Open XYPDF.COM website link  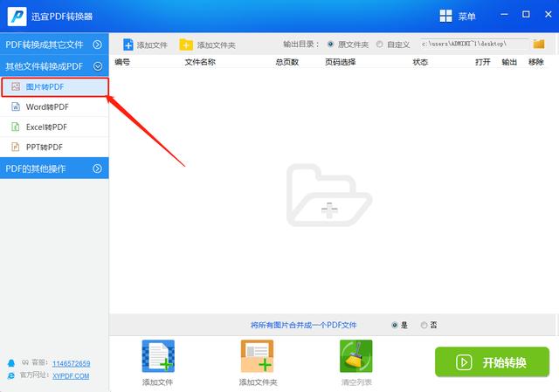(x=71, y=376)
